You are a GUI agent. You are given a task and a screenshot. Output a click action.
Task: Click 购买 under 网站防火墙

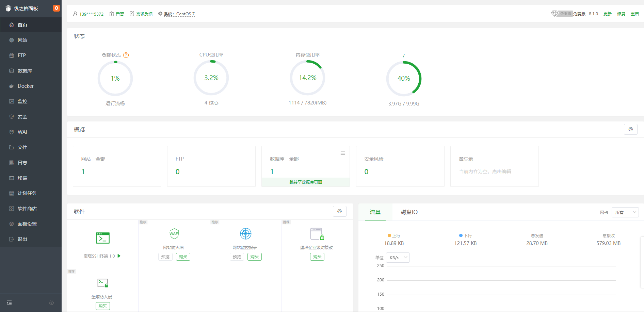(x=183, y=257)
